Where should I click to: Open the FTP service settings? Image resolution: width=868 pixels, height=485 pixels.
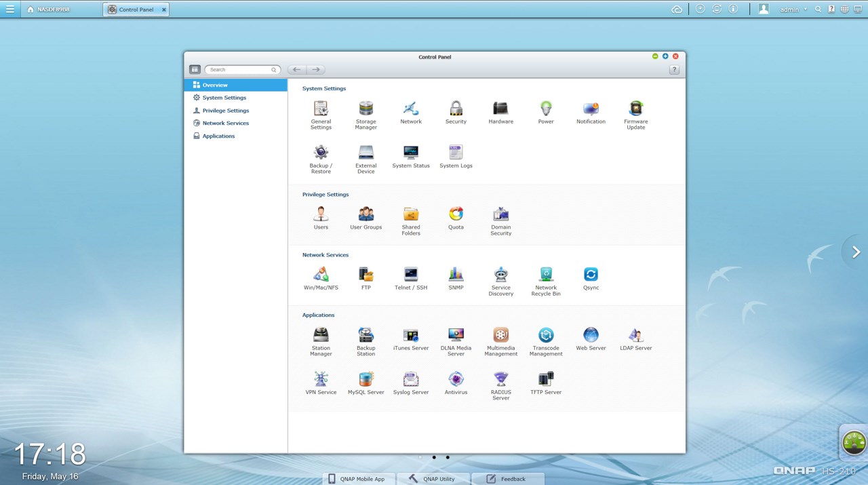point(366,278)
